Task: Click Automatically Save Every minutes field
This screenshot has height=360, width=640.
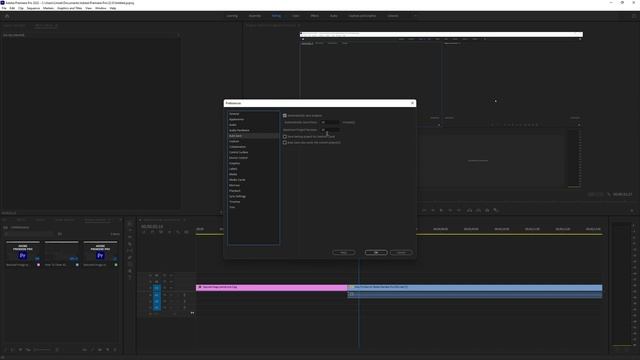Action: [x=330, y=122]
